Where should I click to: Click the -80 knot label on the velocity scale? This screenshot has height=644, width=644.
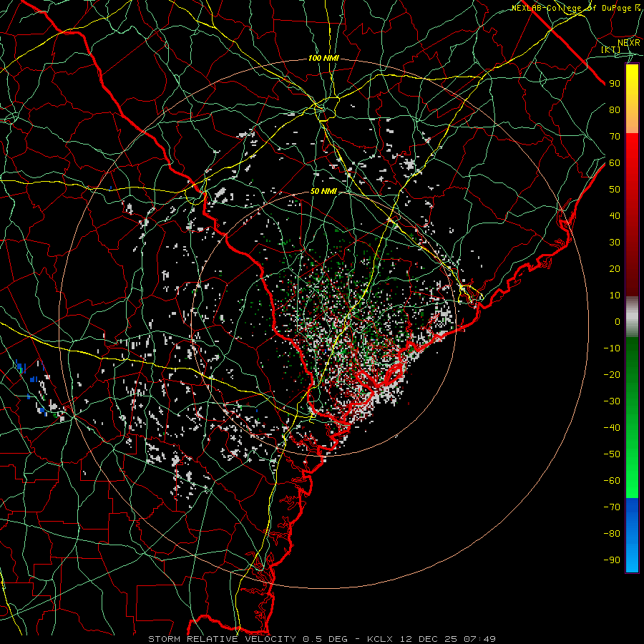pyautogui.click(x=612, y=534)
